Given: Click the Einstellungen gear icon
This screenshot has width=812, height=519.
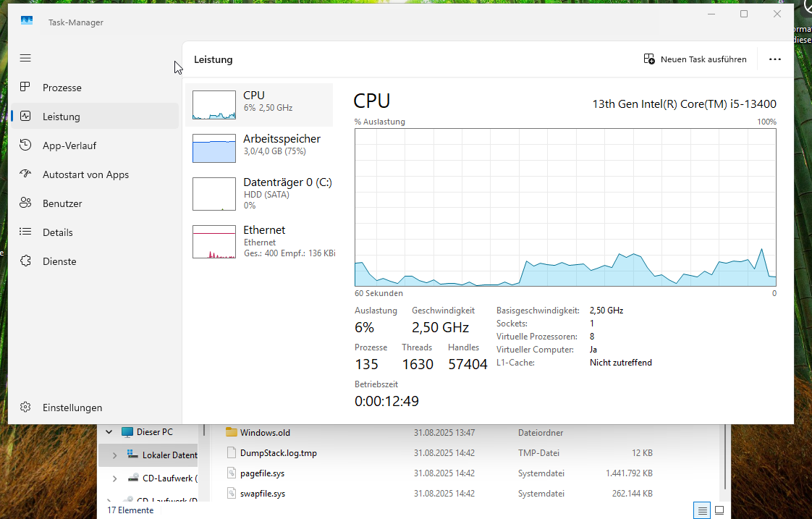Looking at the screenshot, I should [25, 407].
